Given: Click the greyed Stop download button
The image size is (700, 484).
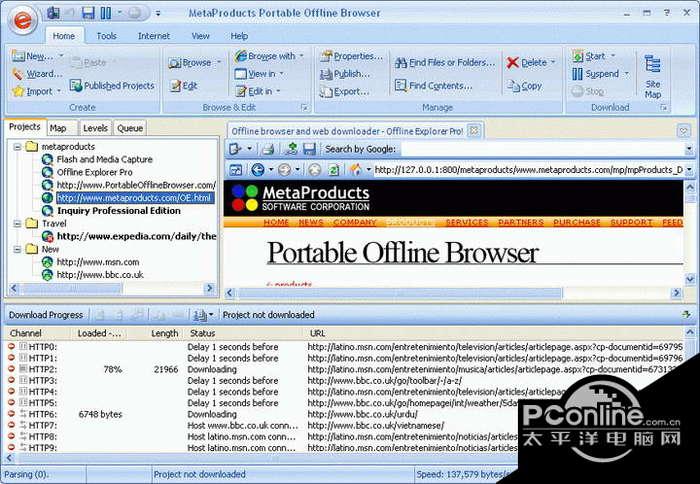Looking at the screenshot, I should 588,92.
